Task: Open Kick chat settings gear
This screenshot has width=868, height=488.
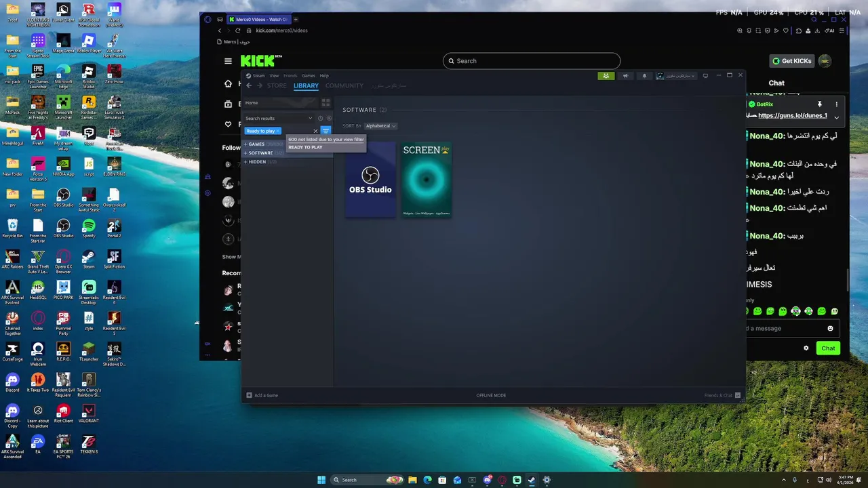Action: 806,348
